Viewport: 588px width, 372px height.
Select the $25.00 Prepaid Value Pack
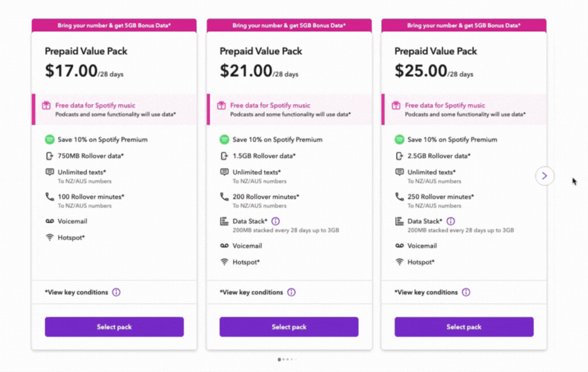click(x=463, y=327)
